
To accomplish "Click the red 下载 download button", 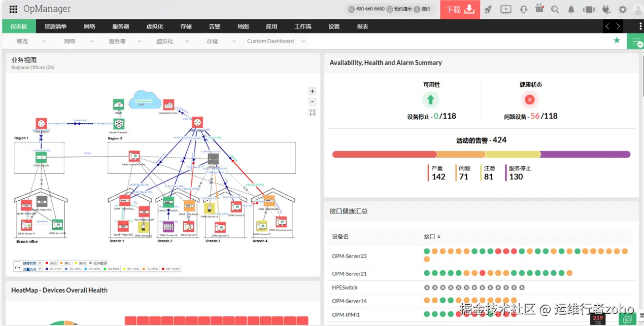I will click(460, 10).
